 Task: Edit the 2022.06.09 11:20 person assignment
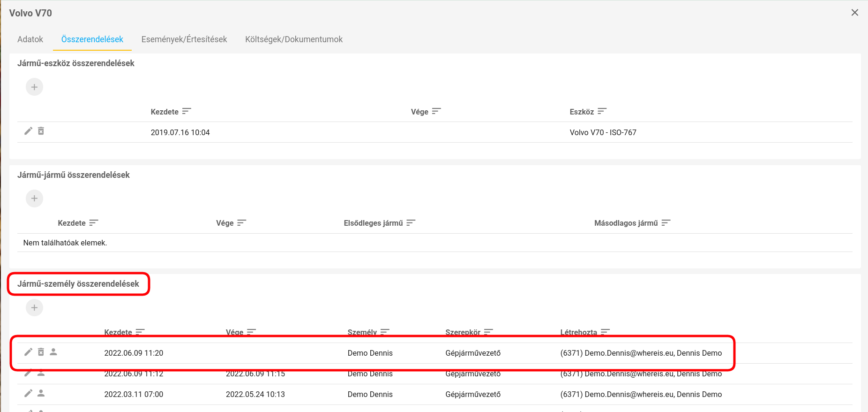(28, 352)
